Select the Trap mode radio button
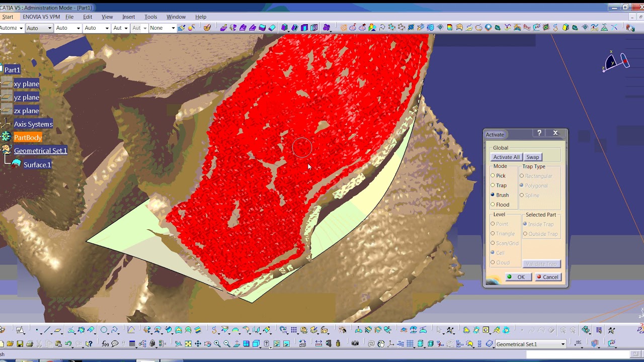644x362 pixels. (x=493, y=185)
